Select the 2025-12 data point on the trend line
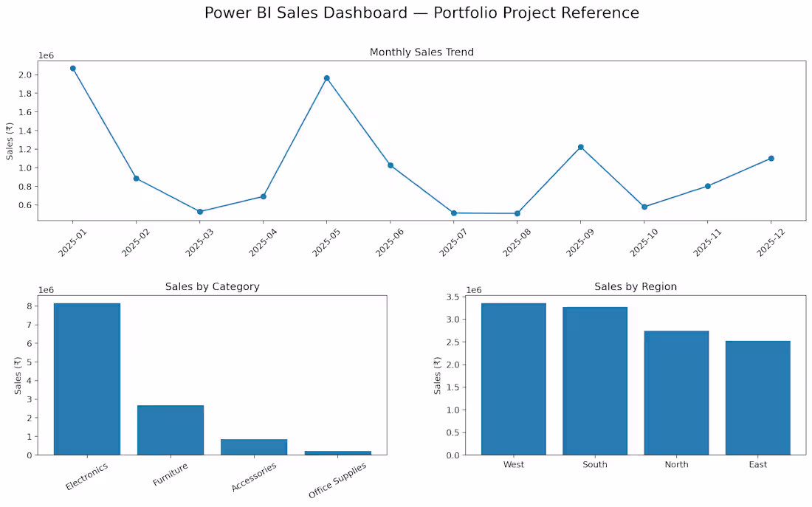 click(x=771, y=159)
